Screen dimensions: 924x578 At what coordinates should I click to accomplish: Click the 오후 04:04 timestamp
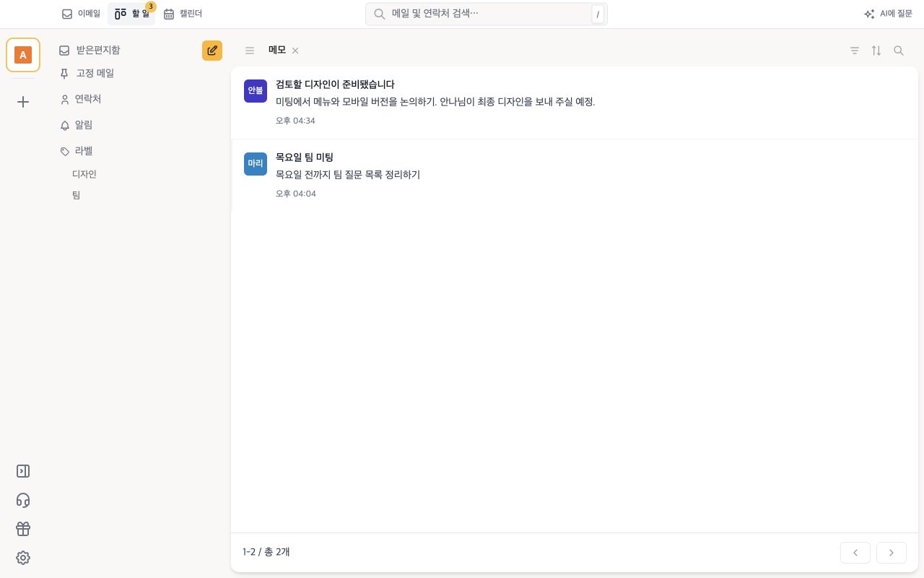pyautogui.click(x=295, y=194)
